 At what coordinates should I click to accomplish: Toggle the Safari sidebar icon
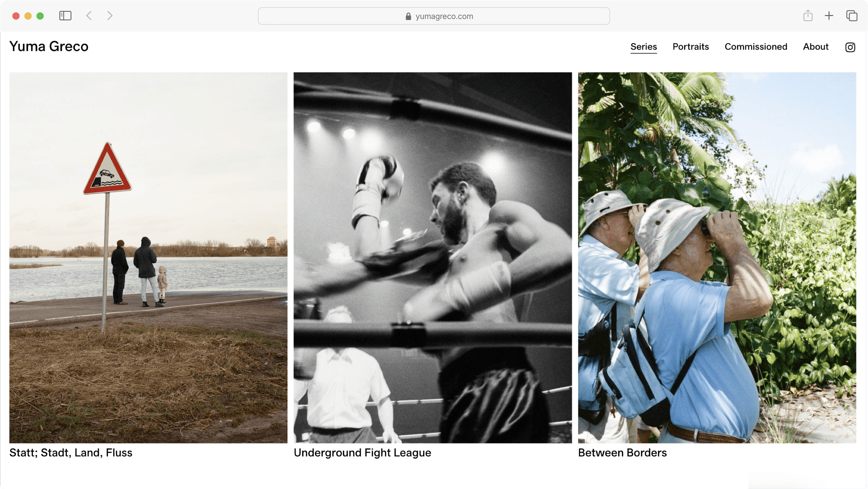point(65,15)
